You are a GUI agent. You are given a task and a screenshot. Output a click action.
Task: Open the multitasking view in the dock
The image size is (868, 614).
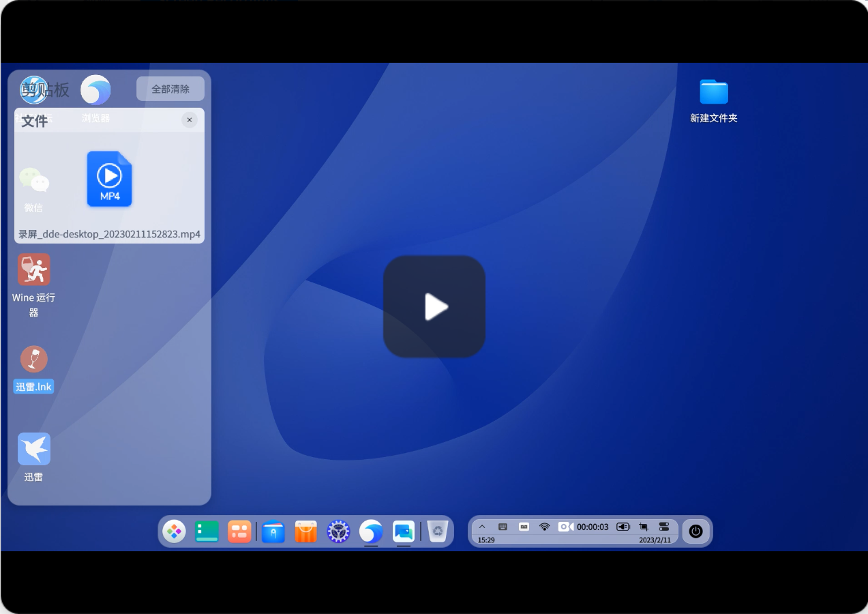point(239,531)
